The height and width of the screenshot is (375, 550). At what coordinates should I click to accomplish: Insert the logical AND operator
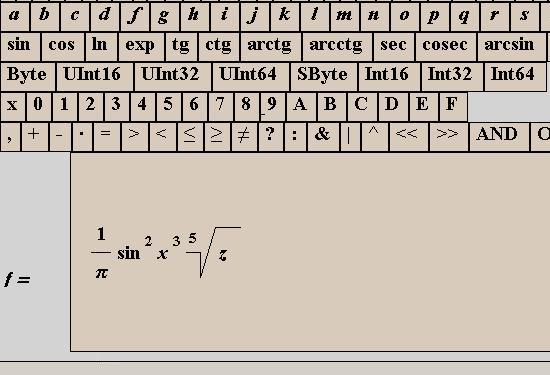(x=499, y=137)
